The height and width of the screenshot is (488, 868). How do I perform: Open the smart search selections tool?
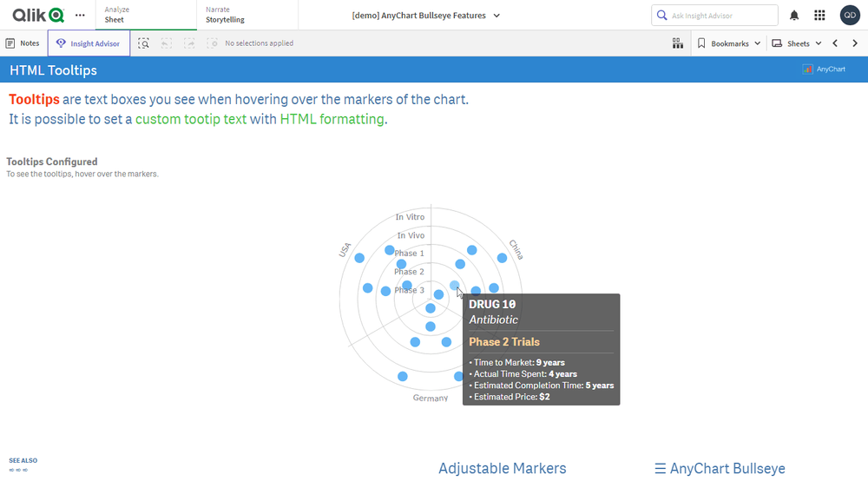(x=143, y=43)
